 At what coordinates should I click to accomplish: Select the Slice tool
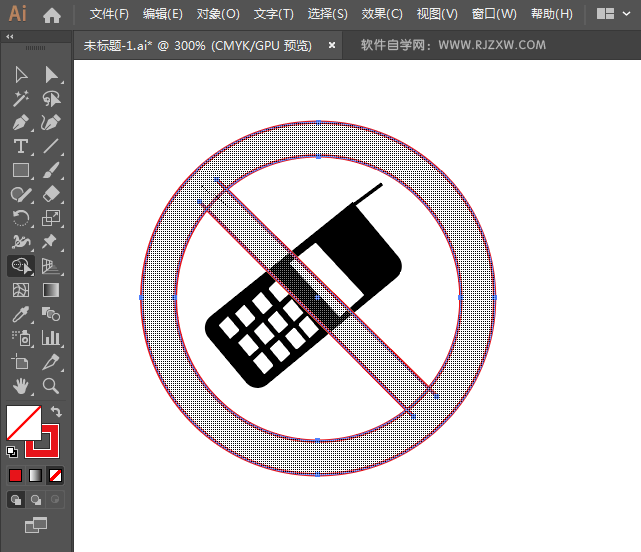pos(51,362)
